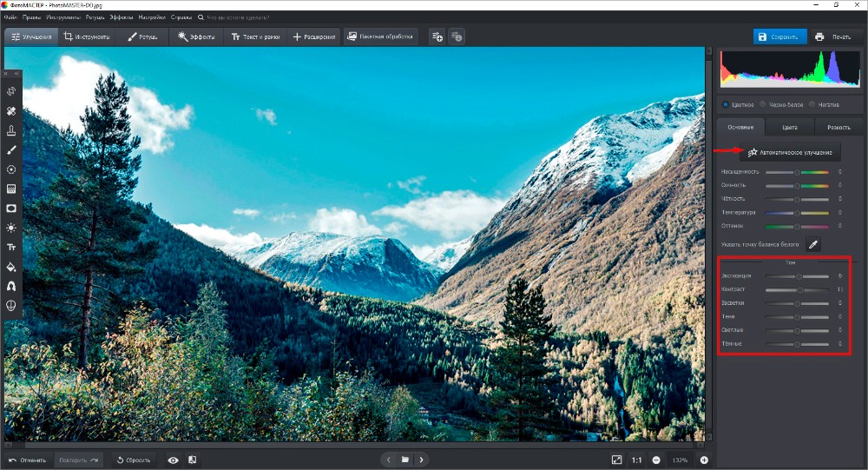Click the preset history list icon

pyautogui.click(x=457, y=36)
